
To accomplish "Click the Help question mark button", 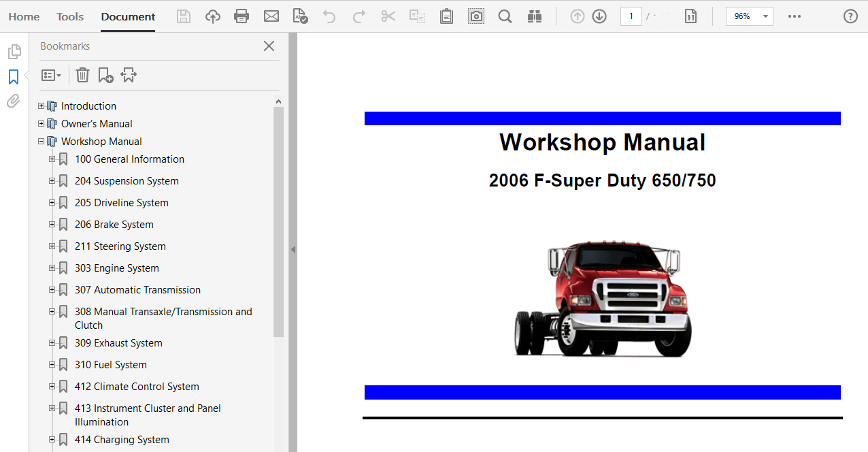I will point(850,16).
